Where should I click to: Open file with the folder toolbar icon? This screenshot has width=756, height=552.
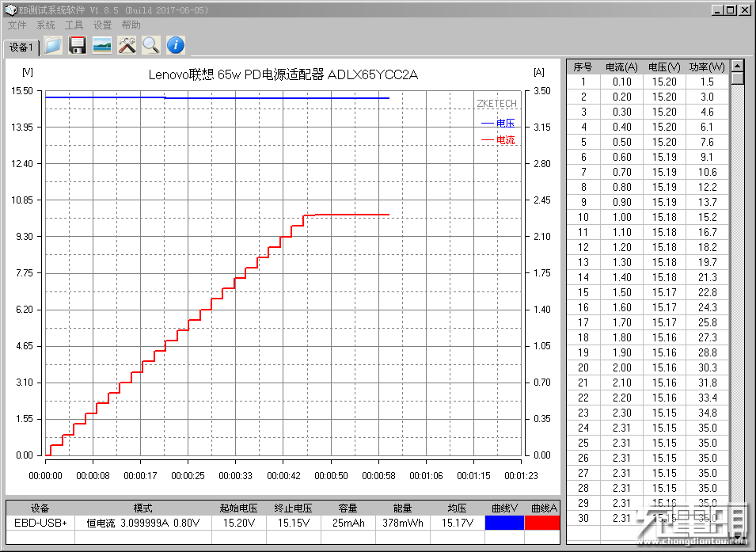(x=53, y=45)
